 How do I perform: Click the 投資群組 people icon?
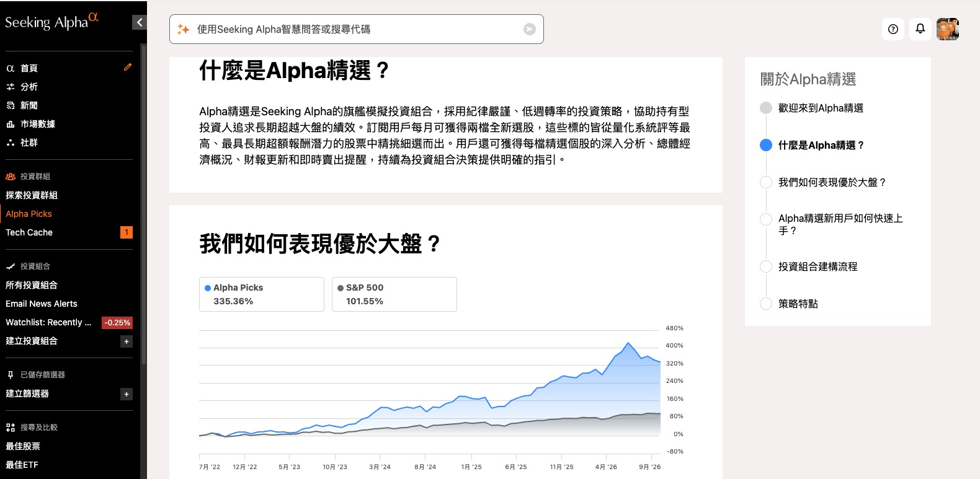(x=11, y=177)
